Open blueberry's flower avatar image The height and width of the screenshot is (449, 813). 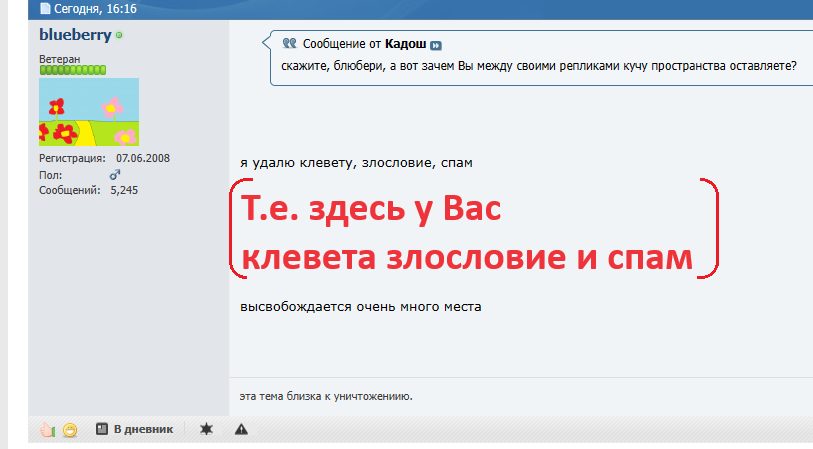[x=89, y=112]
